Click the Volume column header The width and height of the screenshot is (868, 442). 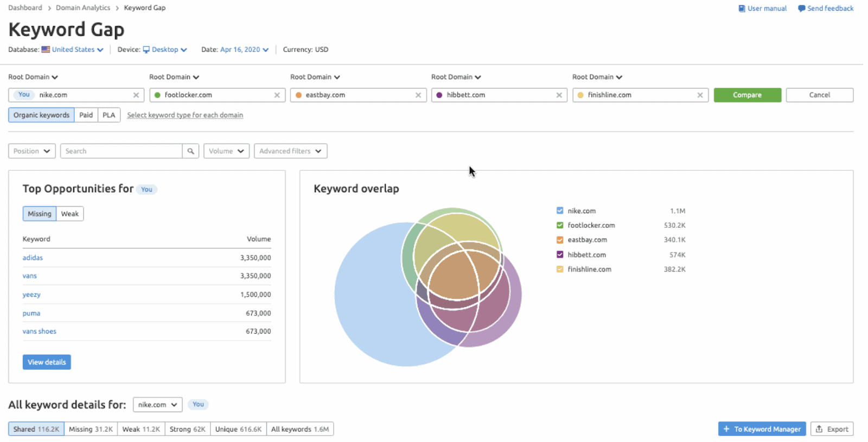[259, 239]
